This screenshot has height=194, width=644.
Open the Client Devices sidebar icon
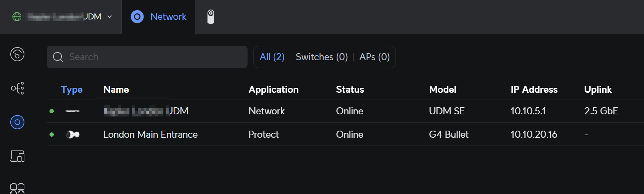click(17, 156)
